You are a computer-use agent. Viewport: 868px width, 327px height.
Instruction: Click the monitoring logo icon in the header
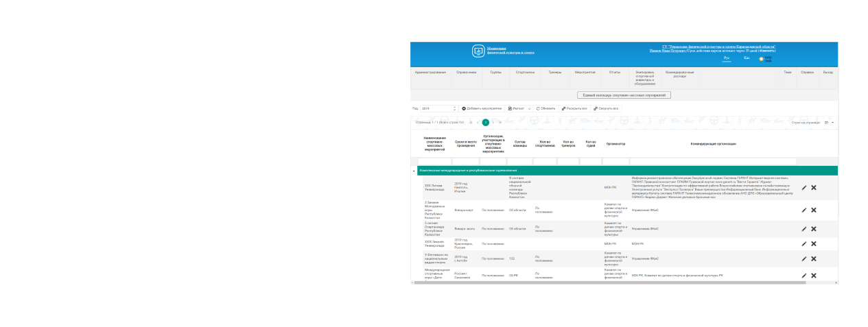click(478, 51)
